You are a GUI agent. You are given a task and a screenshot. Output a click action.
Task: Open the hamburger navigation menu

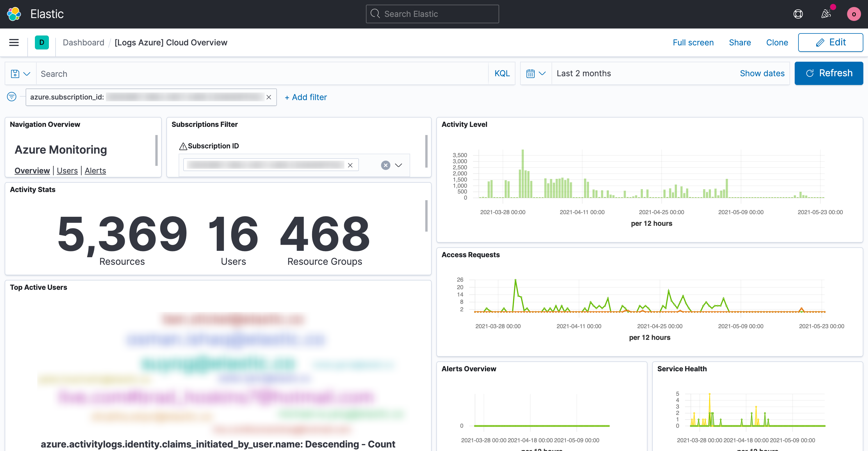14,42
